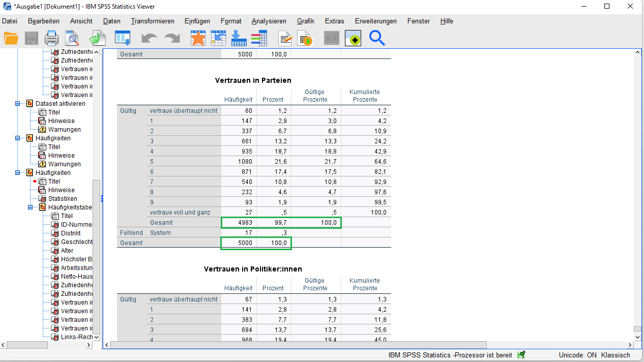The image size is (644, 362).
Task: Click Kumulierte Prozente header in Parteien table
Action: (365, 96)
